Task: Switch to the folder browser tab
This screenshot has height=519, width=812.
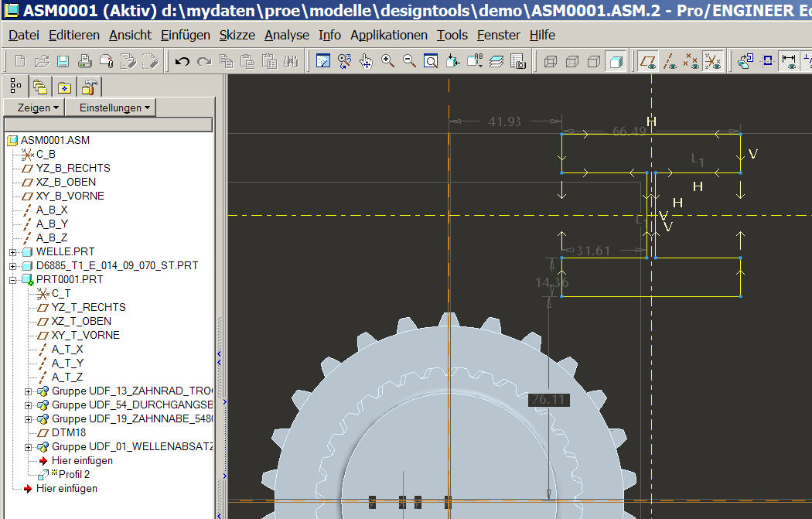Action: 40,87
